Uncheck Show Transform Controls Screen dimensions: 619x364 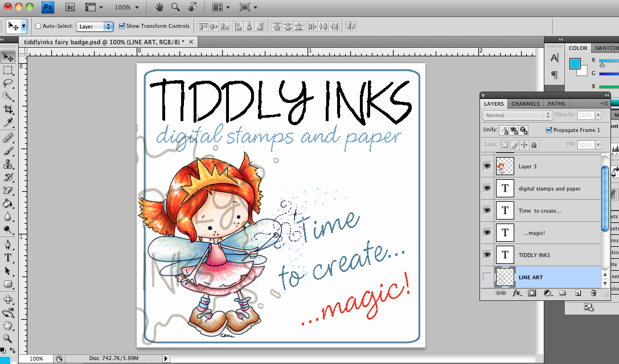[x=122, y=26]
